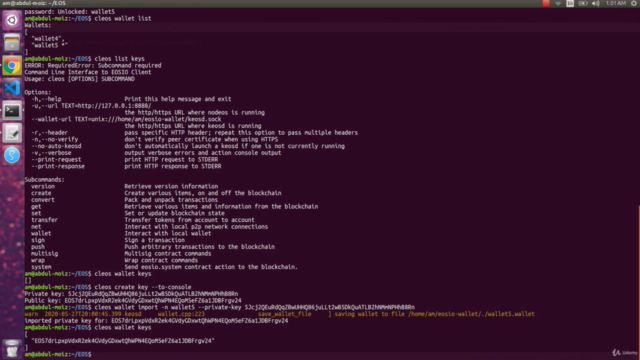Open the clock showing 1:01 AM
The height and width of the screenshot is (360, 640).
(x=616, y=3)
